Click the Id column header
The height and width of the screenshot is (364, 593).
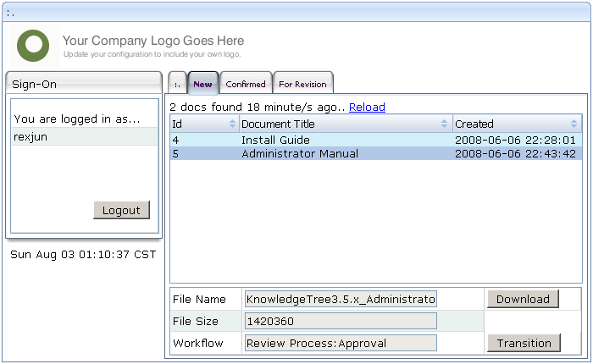pos(204,124)
